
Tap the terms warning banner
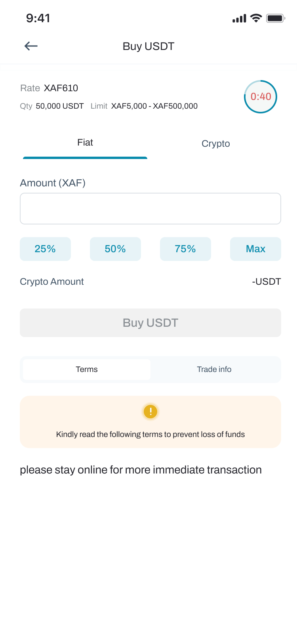pyautogui.click(x=150, y=422)
